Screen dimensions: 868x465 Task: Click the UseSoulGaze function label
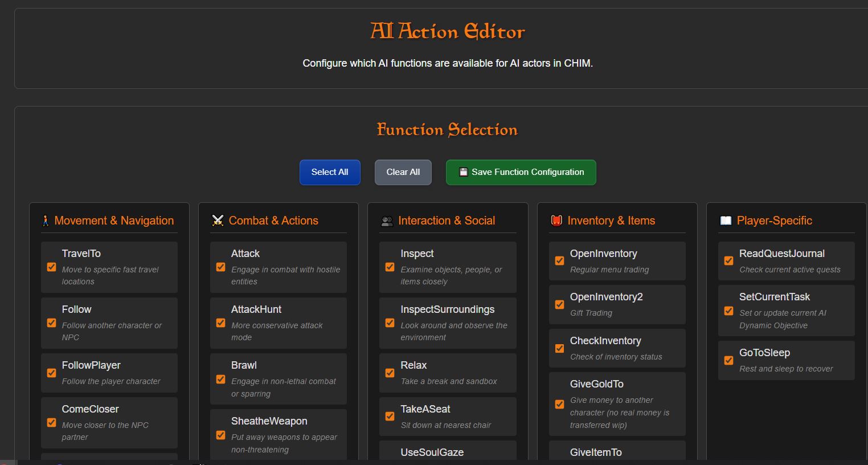pos(432,452)
